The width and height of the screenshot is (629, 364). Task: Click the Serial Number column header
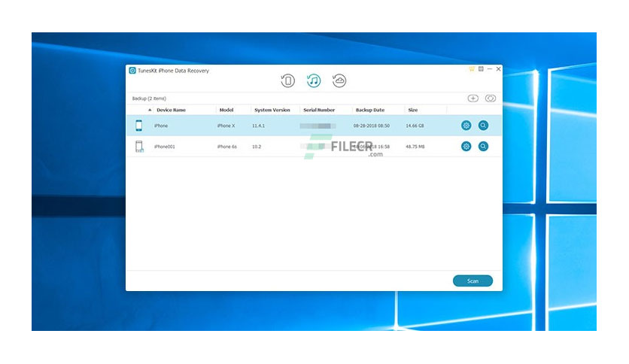click(319, 110)
